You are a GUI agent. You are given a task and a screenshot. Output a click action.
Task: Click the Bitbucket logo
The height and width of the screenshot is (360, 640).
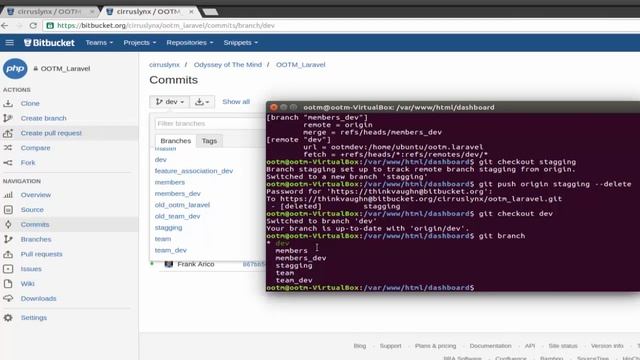pyautogui.click(x=49, y=42)
